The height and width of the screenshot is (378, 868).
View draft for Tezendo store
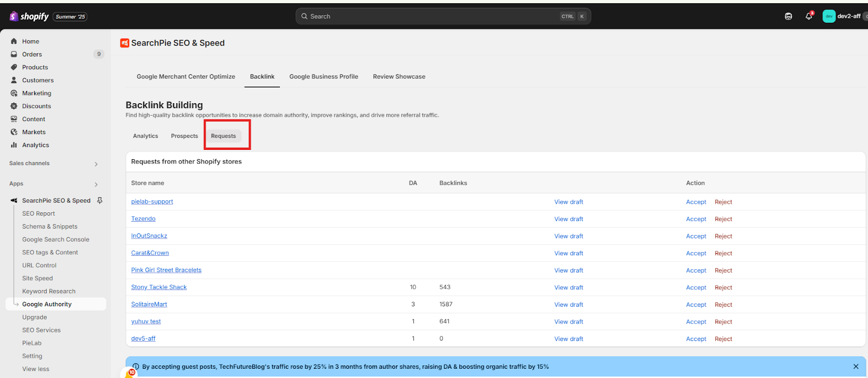569,219
